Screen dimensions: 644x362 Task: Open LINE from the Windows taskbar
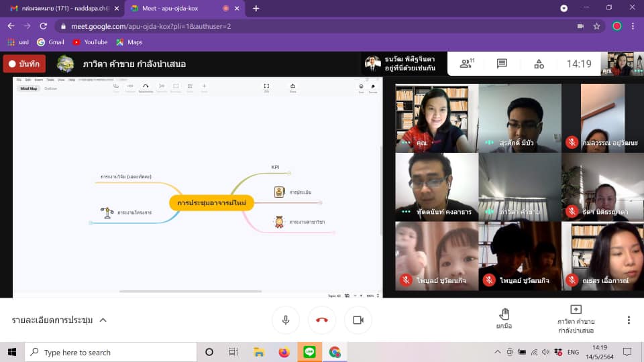309,352
